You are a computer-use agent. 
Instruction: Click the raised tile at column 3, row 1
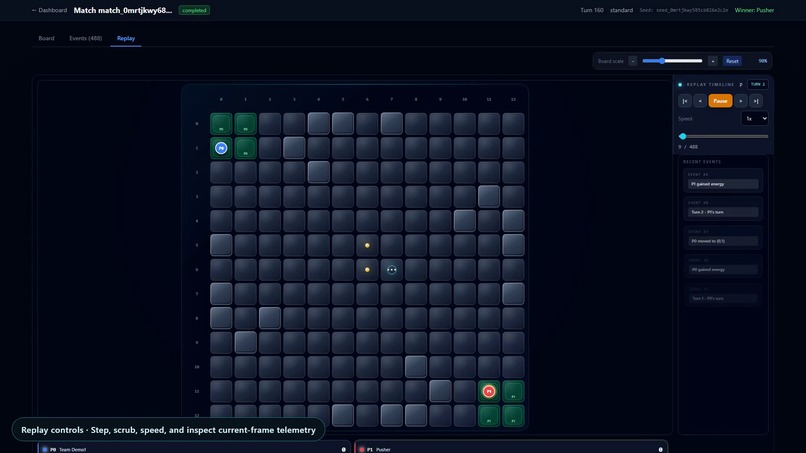(x=294, y=148)
